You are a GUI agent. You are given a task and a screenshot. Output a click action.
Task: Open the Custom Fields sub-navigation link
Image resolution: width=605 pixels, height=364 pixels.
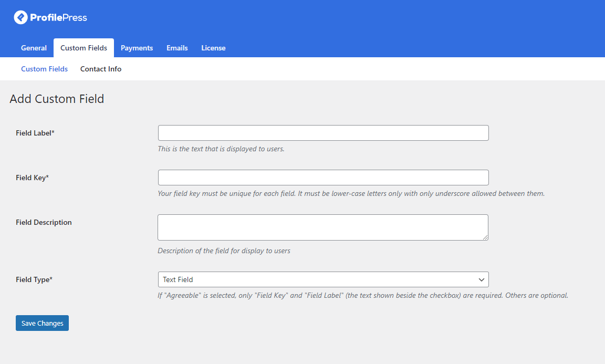tap(44, 69)
